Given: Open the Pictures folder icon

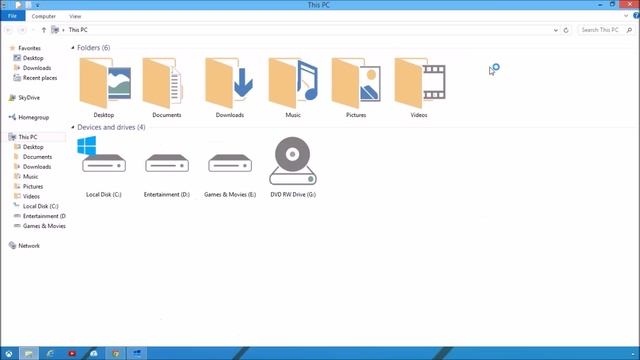Looking at the screenshot, I should pyautogui.click(x=356, y=83).
